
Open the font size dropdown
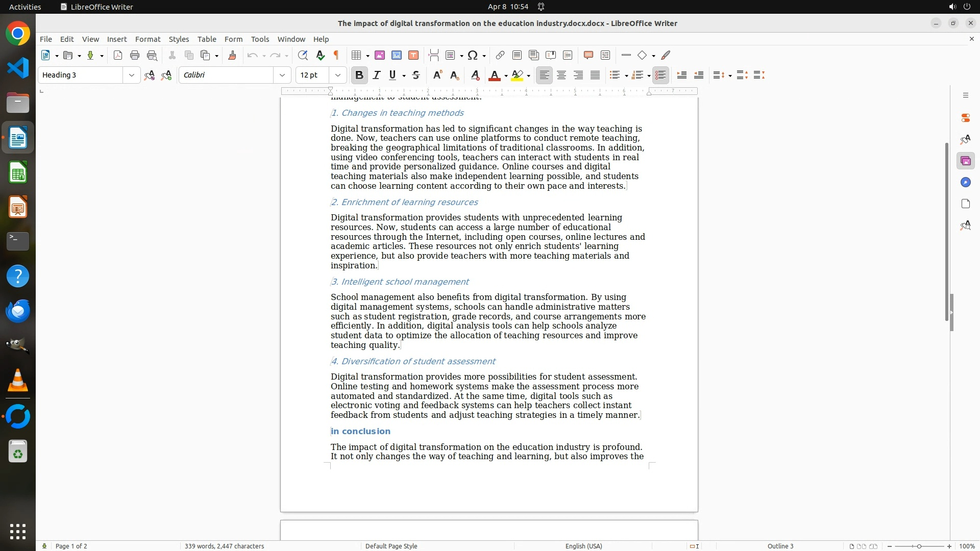click(x=338, y=76)
